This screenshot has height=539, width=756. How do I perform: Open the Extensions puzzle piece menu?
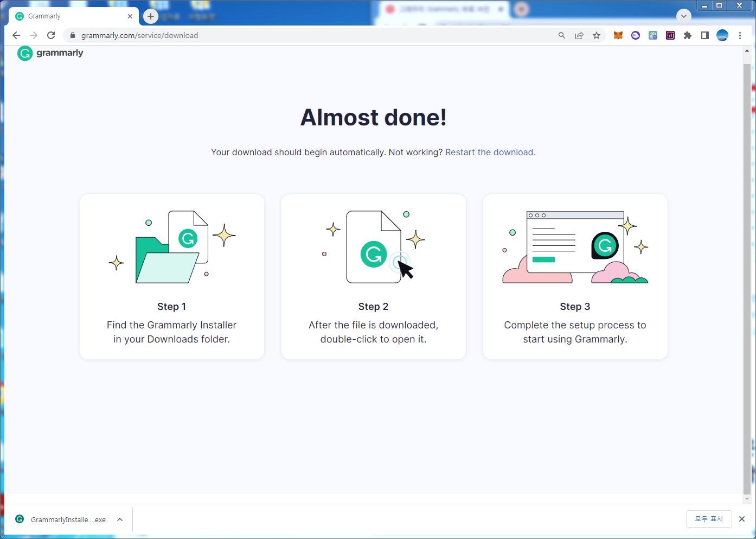pyautogui.click(x=688, y=35)
